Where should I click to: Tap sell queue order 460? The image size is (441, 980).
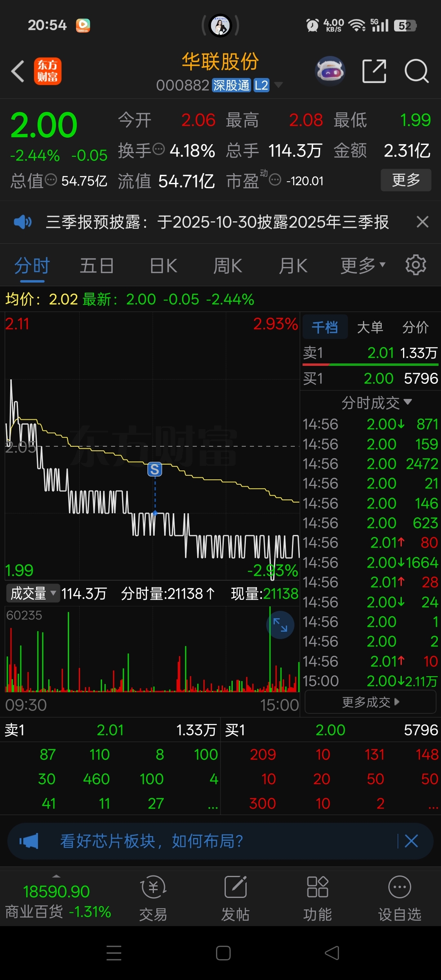tap(96, 779)
